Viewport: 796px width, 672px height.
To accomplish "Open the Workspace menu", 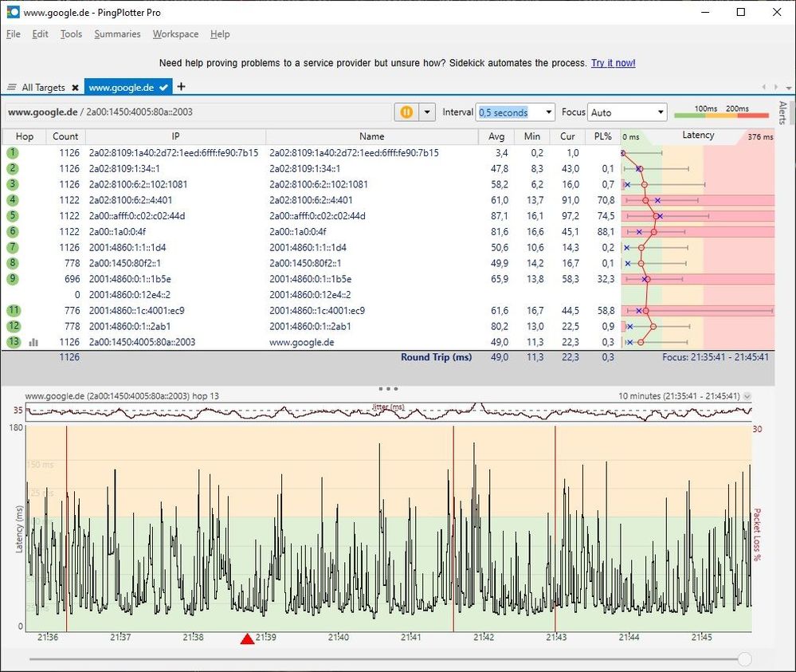I will pyautogui.click(x=175, y=34).
